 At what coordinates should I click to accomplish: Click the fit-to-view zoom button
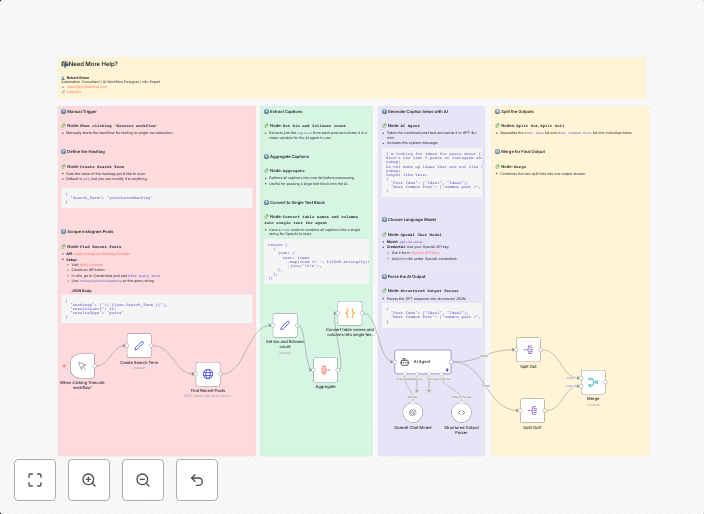(x=35, y=480)
